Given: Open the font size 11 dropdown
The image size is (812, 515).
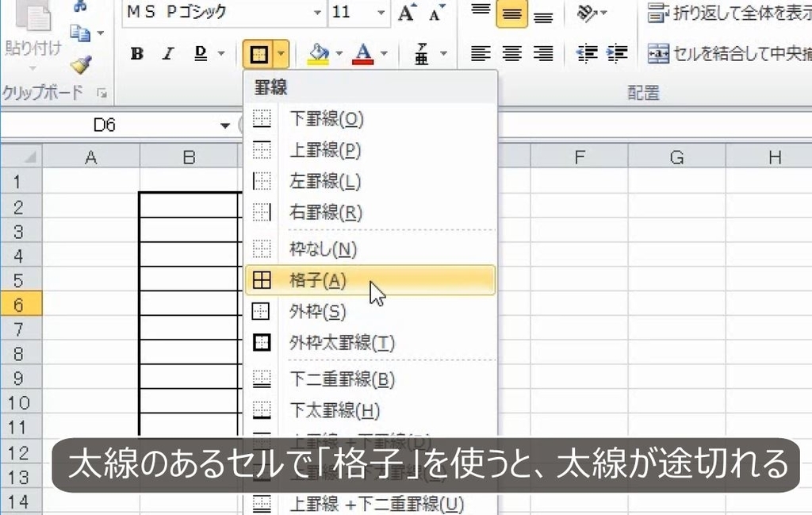Looking at the screenshot, I should coord(380,13).
